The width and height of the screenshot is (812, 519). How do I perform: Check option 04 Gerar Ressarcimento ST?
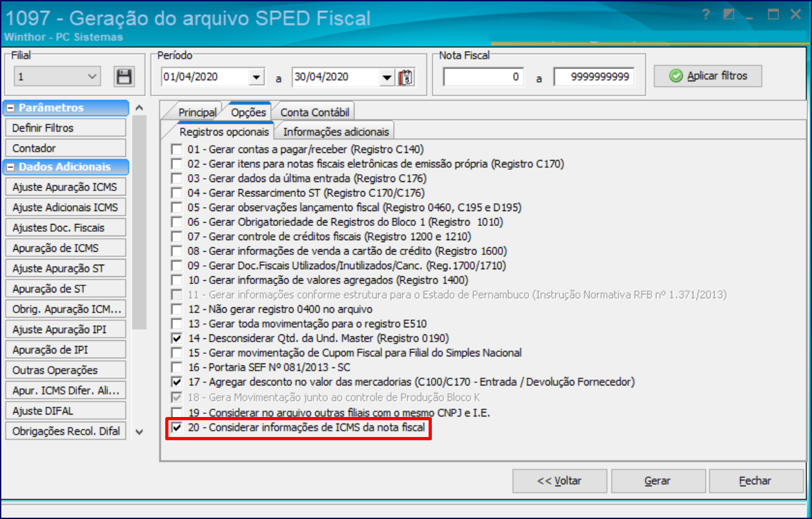(x=176, y=193)
